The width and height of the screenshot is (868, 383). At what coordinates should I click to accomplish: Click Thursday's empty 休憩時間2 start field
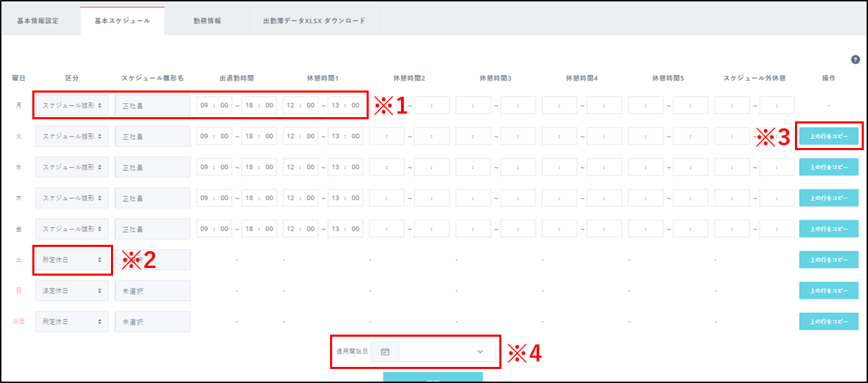(388, 198)
